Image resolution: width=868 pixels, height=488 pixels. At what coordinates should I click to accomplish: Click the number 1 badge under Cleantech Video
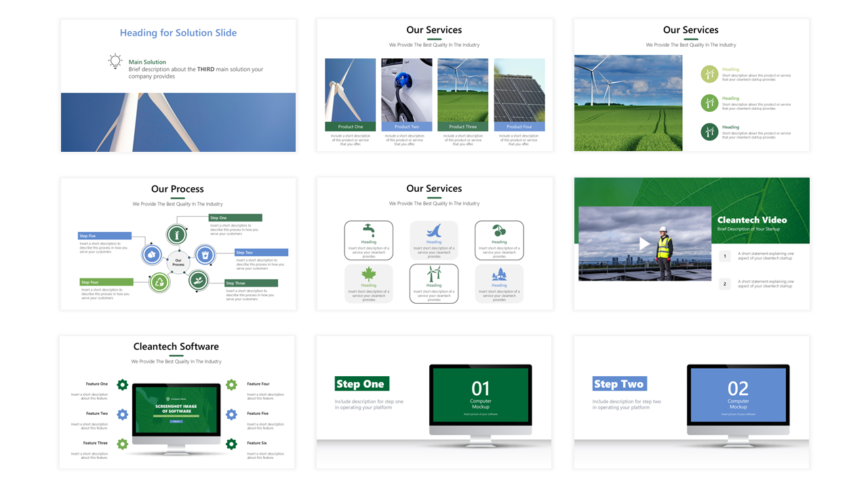click(725, 256)
